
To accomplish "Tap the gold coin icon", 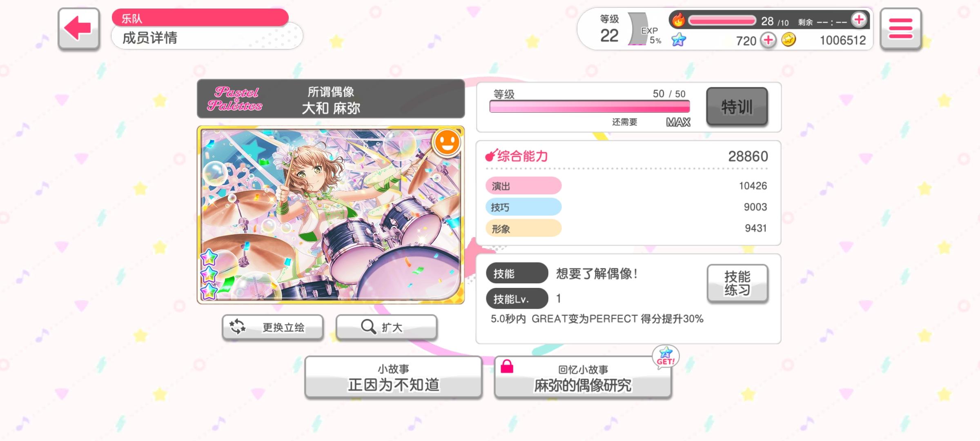I will coord(788,40).
